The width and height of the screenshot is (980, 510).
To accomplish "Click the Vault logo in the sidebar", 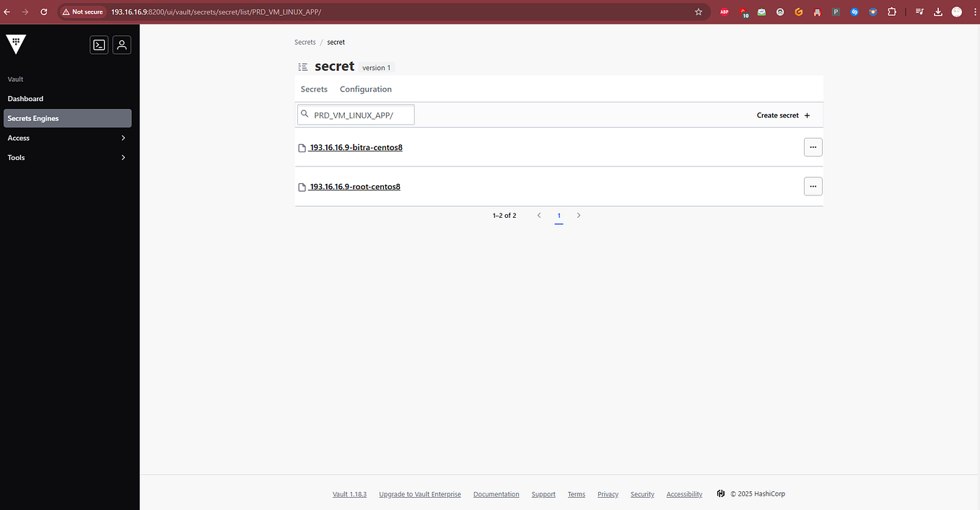I will [x=16, y=44].
